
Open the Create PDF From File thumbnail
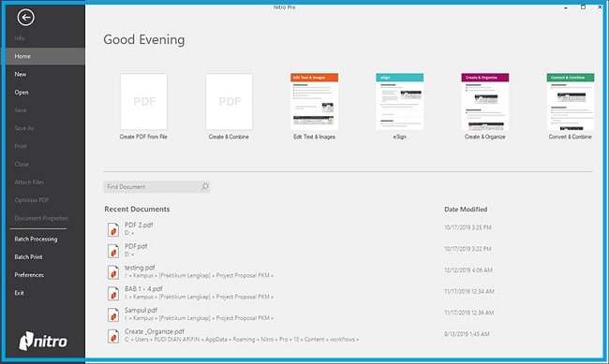click(x=143, y=102)
